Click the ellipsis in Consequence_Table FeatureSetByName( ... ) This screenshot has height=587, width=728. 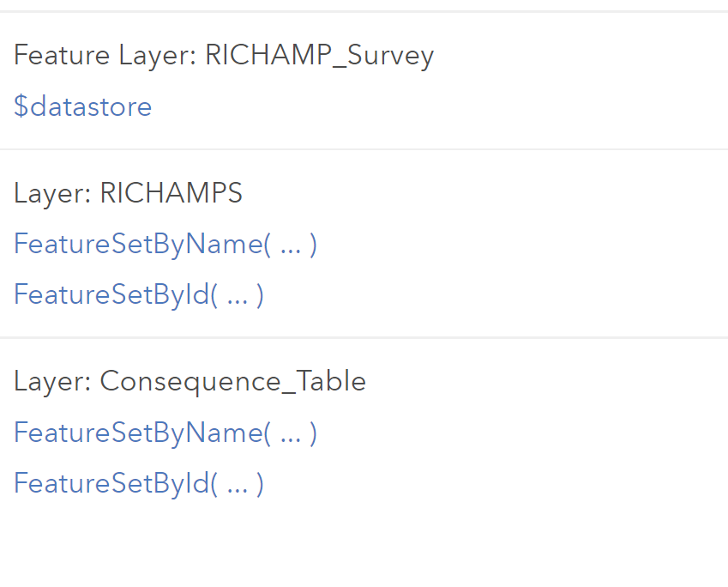click(291, 433)
